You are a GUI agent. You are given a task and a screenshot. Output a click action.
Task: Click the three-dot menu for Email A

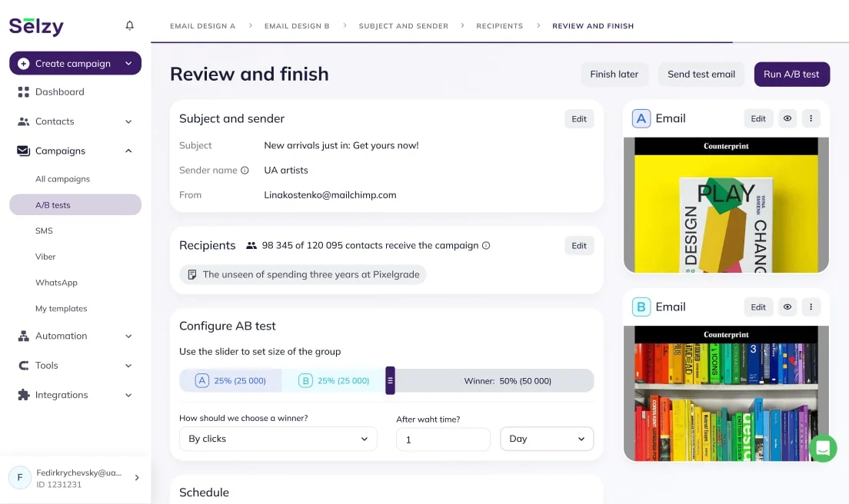(811, 118)
